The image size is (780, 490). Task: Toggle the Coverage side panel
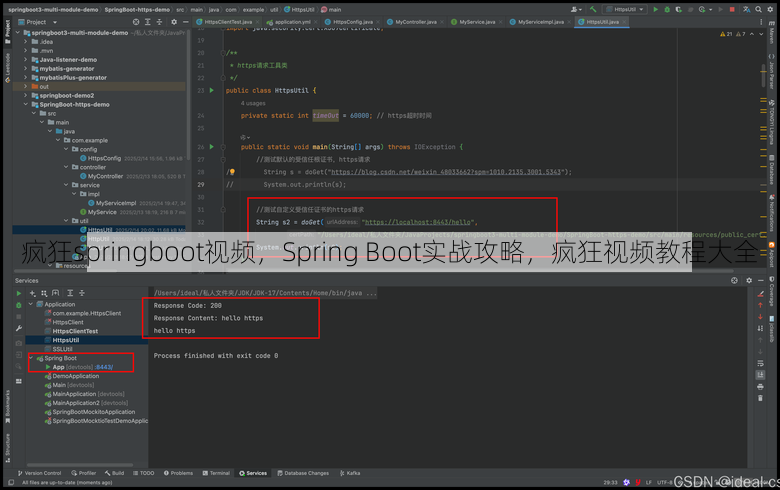772,293
